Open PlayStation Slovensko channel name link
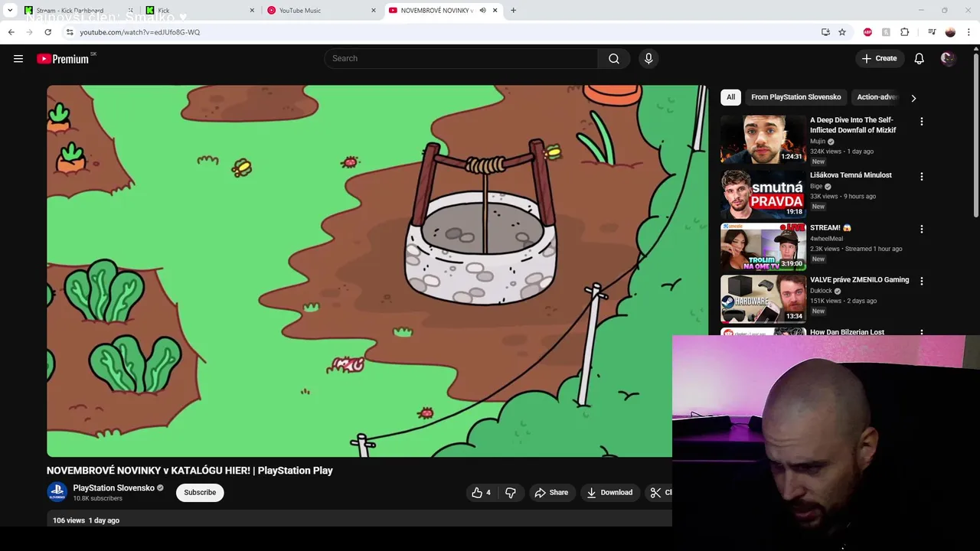Image resolution: width=980 pixels, height=551 pixels. (x=114, y=488)
